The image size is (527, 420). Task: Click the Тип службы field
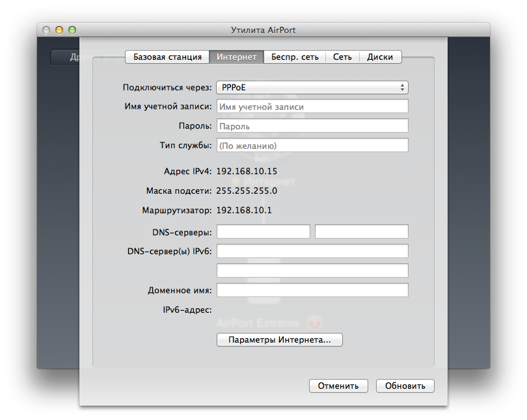[312, 146]
